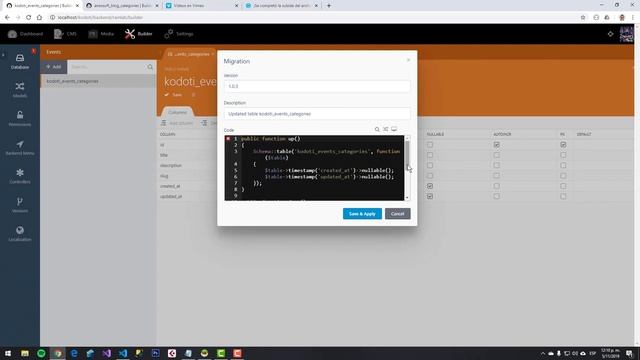Click the error marker on code line 1
The width and height of the screenshot is (640, 360).
click(228, 139)
